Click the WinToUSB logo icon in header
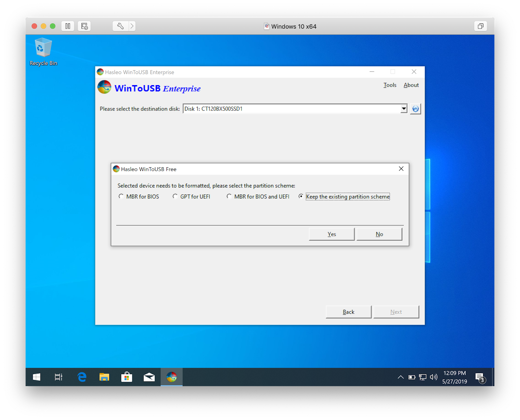 pyautogui.click(x=104, y=87)
